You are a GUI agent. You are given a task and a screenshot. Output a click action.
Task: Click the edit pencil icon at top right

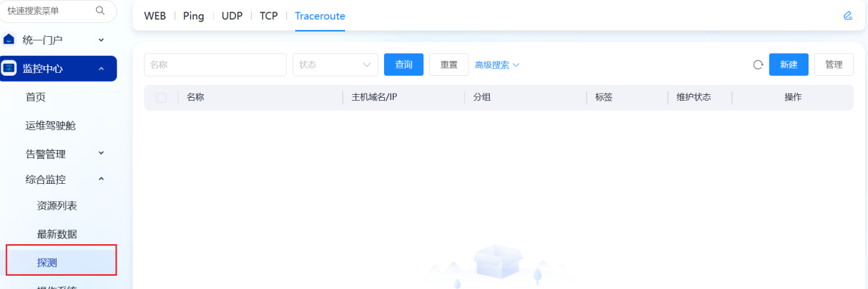click(847, 15)
